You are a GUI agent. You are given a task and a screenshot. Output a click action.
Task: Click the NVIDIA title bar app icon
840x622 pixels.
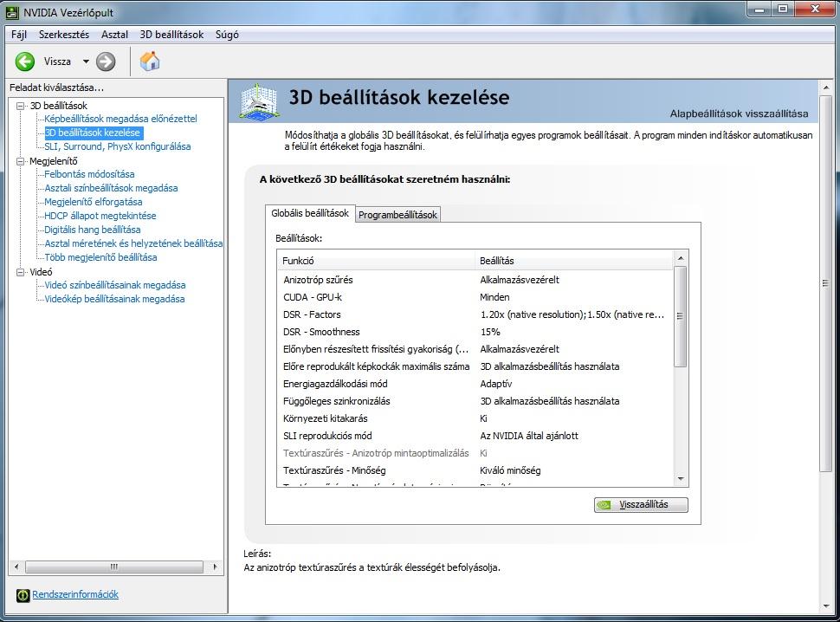point(12,12)
